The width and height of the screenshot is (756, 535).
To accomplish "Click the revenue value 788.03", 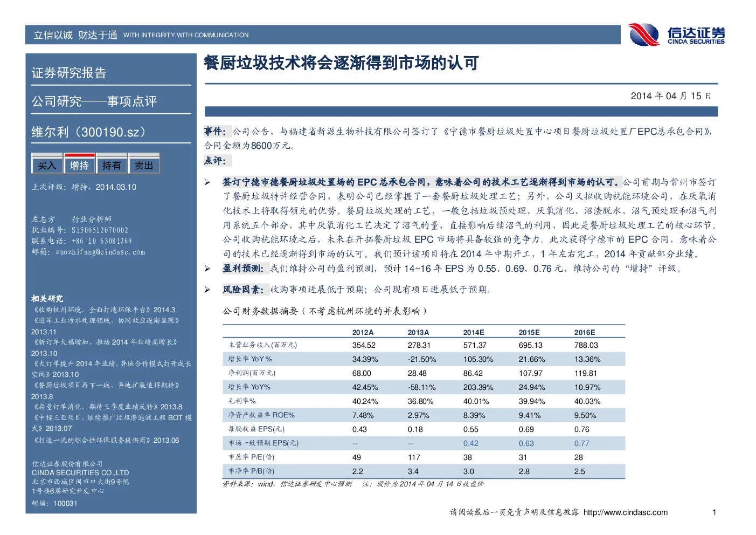I will [586, 345].
